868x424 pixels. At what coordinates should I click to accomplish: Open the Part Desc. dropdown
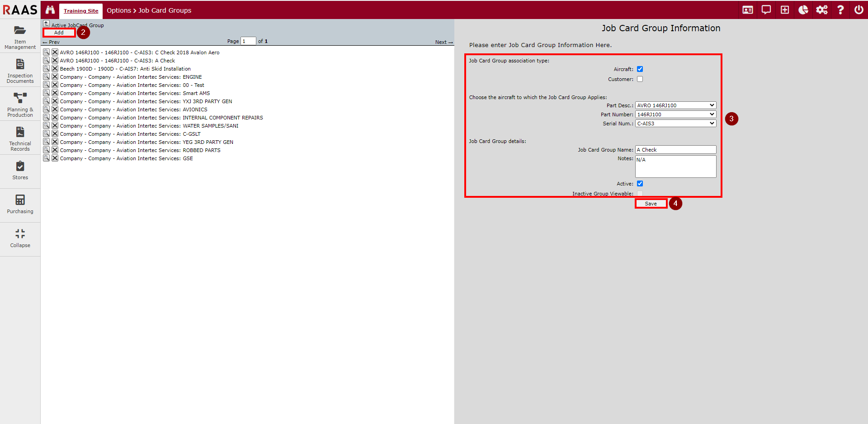point(675,105)
